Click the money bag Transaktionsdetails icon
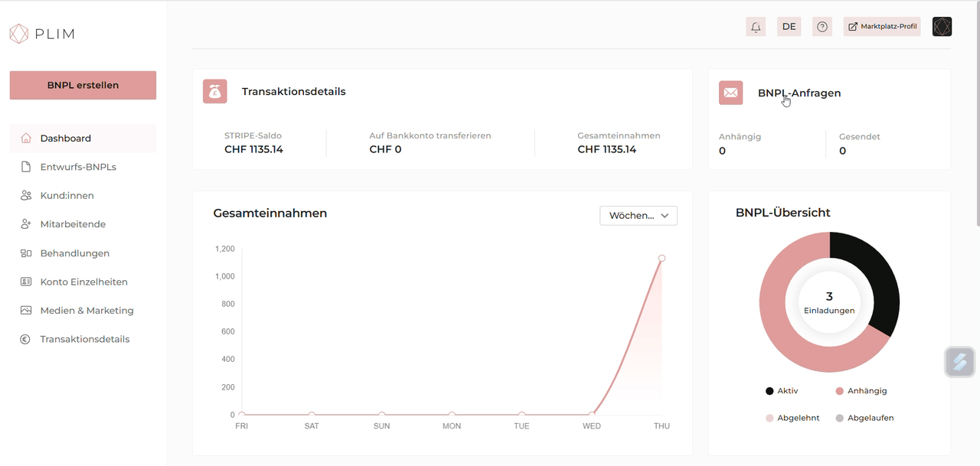This screenshot has height=466, width=980. pyautogui.click(x=215, y=91)
